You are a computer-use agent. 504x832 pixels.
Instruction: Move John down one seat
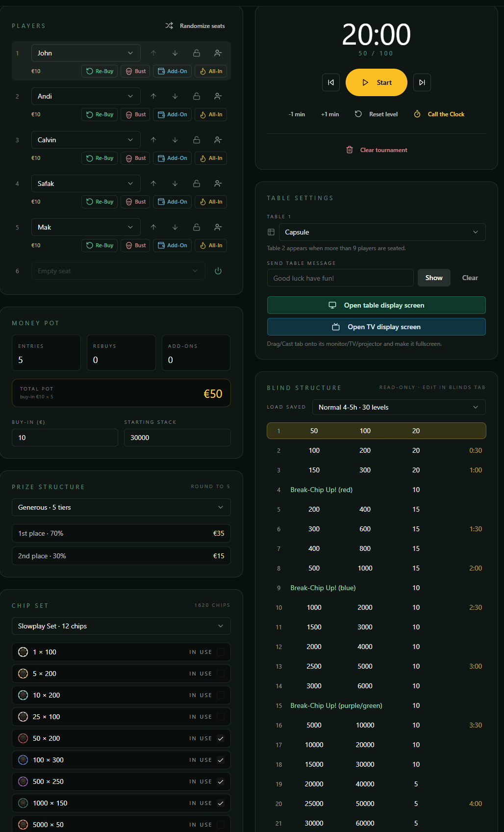tap(175, 53)
